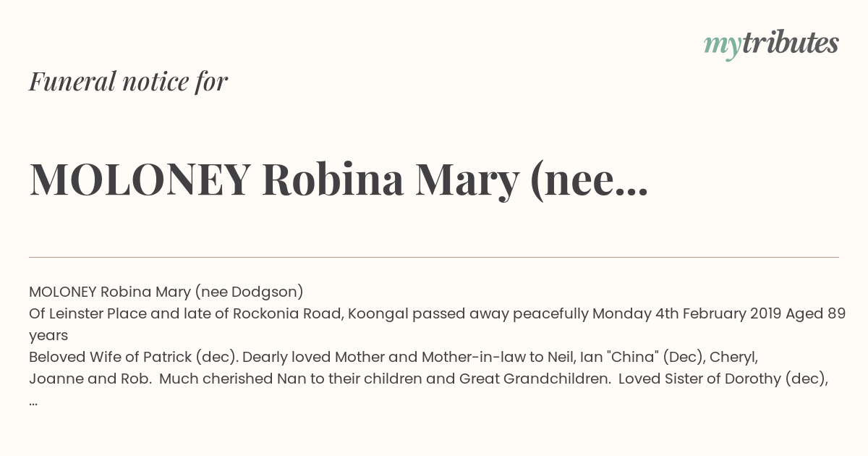Click the word 'Cheryl' in the notice
Screen dimensions: 868x456
[x=733, y=357]
